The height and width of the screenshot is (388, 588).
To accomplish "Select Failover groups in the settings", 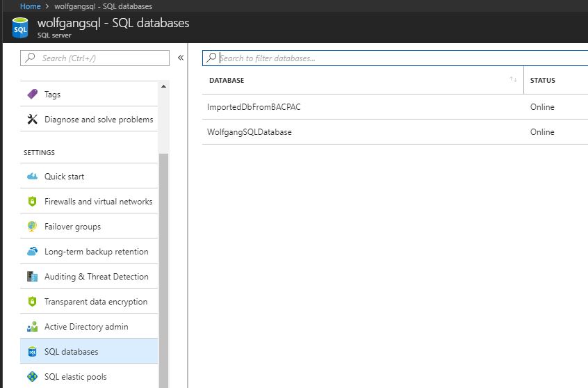I will 89,226.
